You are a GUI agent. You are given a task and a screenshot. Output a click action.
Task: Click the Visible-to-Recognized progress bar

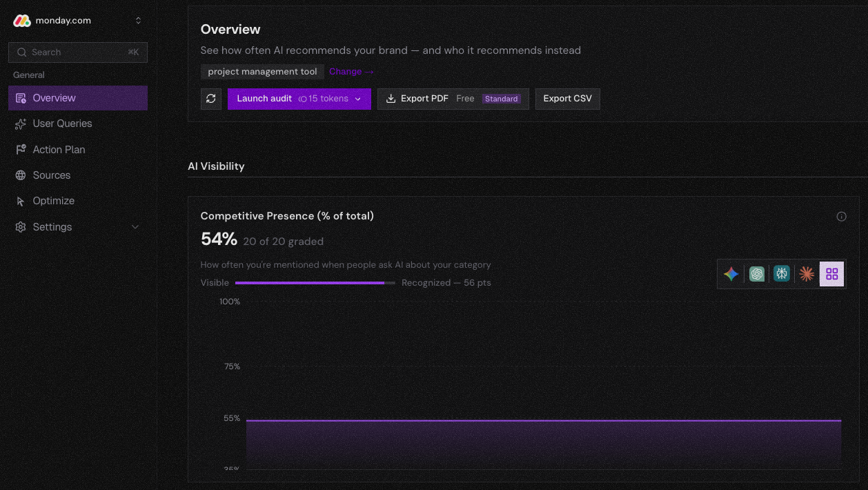tap(315, 283)
